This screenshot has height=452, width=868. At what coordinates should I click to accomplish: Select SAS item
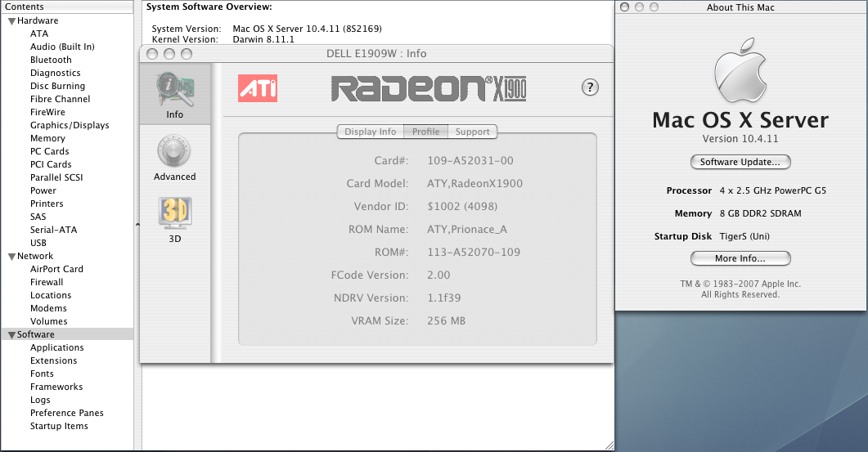click(x=38, y=217)
